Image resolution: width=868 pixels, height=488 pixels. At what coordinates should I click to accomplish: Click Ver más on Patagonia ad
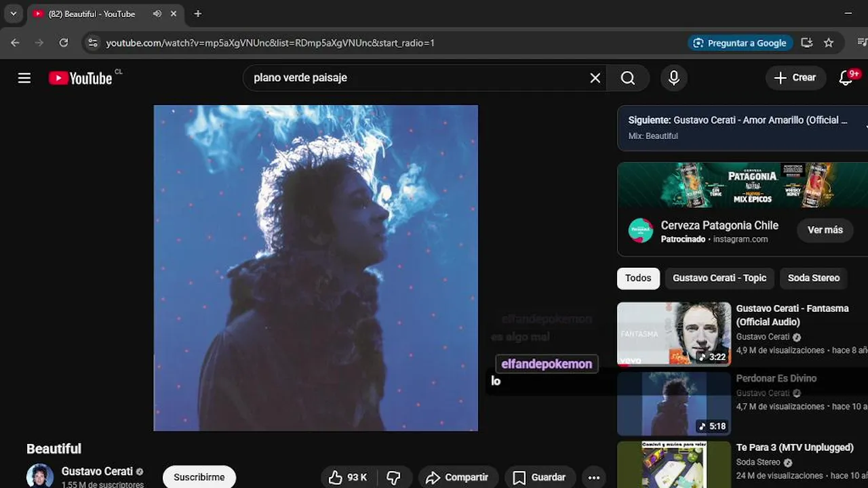tap(825, 230)
